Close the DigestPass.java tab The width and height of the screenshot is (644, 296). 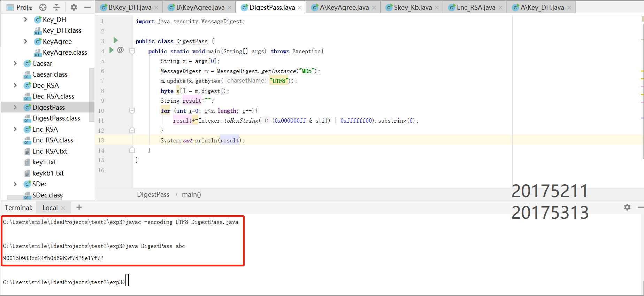pyautogui.click(x=300, y=8)
